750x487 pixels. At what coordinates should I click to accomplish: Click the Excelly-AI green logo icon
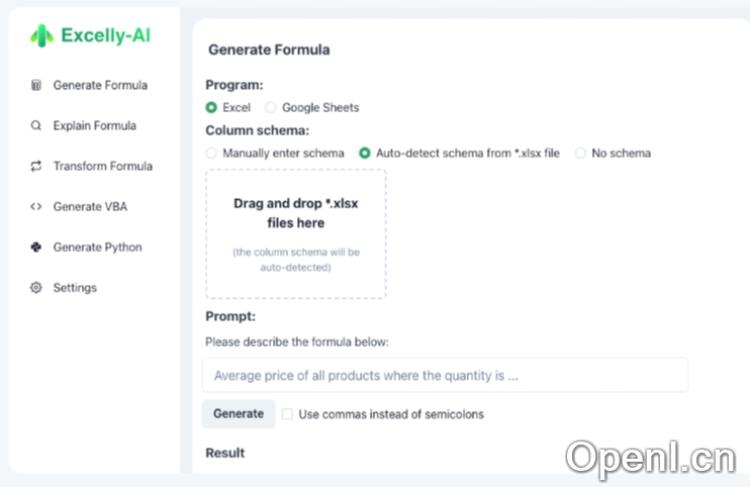click(x=41, y=36)
